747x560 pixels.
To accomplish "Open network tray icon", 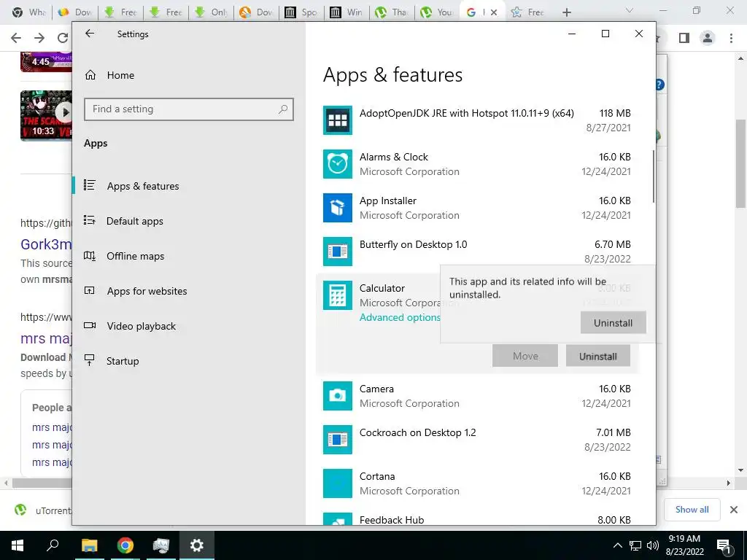I will coord(635,545).
